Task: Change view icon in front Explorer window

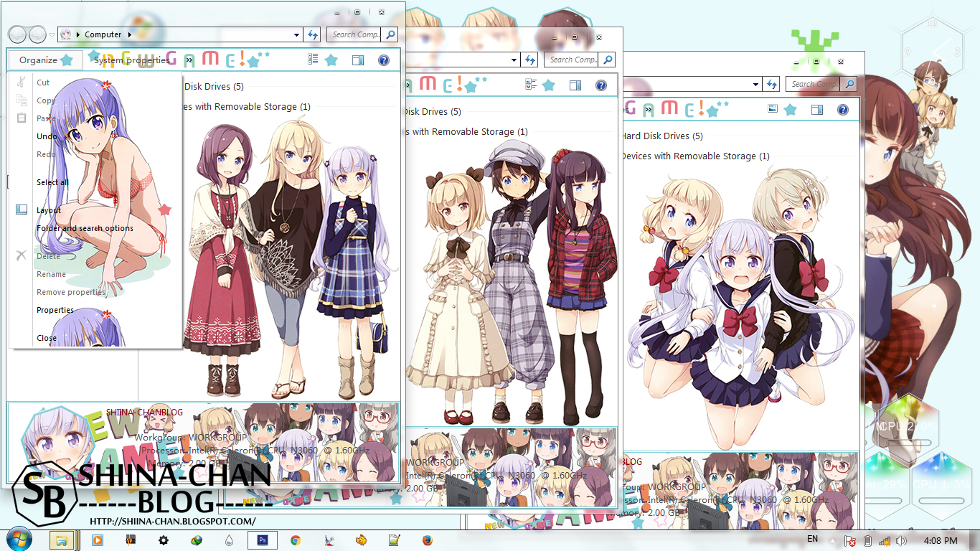Action: 313,60
